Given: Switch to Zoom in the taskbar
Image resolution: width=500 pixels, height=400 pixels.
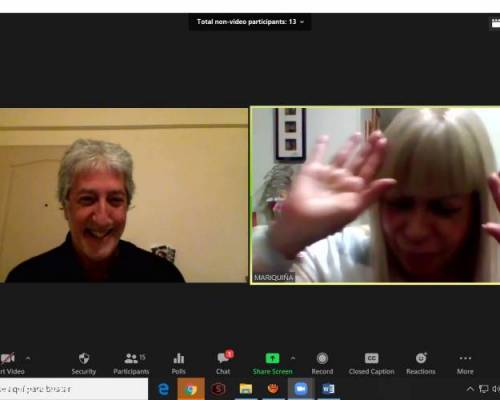Looking at the screenshot, I should (300, 389).
